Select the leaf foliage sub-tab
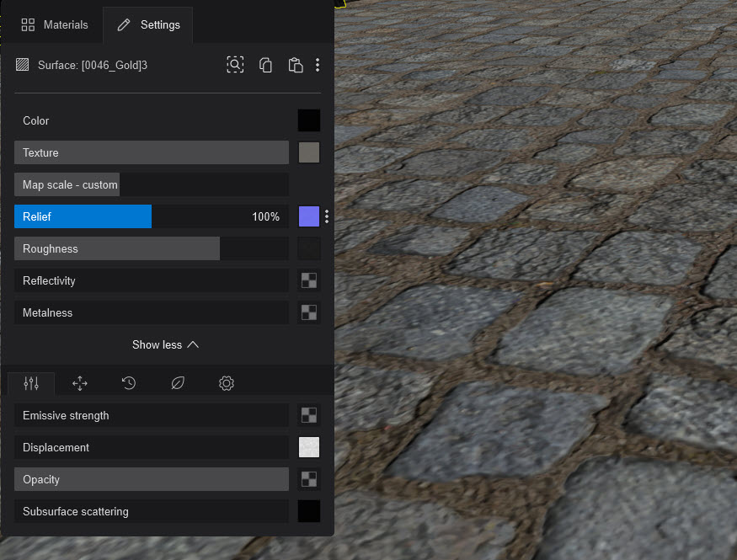 (178, 384)
